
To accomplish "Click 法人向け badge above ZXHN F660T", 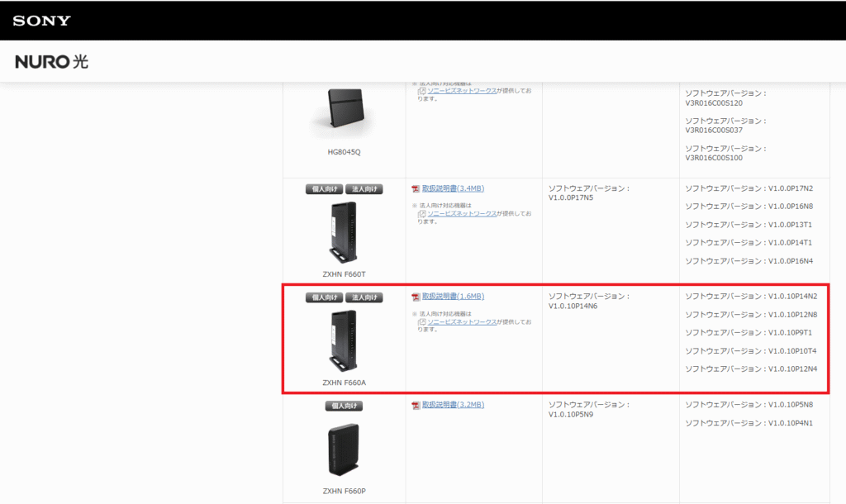I will [x=364, y=189].
